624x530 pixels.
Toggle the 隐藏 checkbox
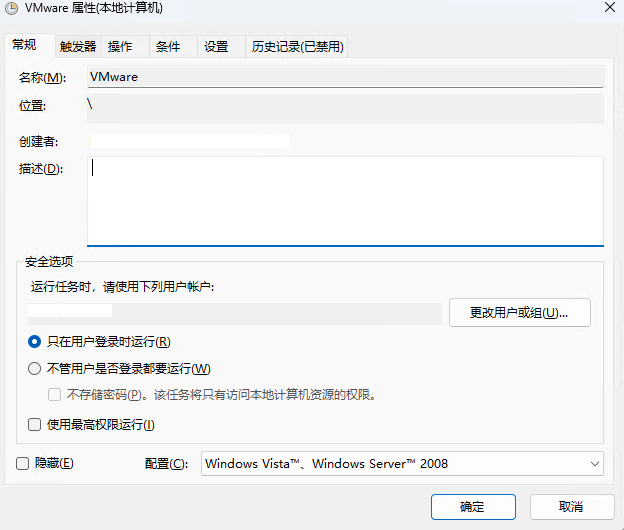click(x=23, y=463)
